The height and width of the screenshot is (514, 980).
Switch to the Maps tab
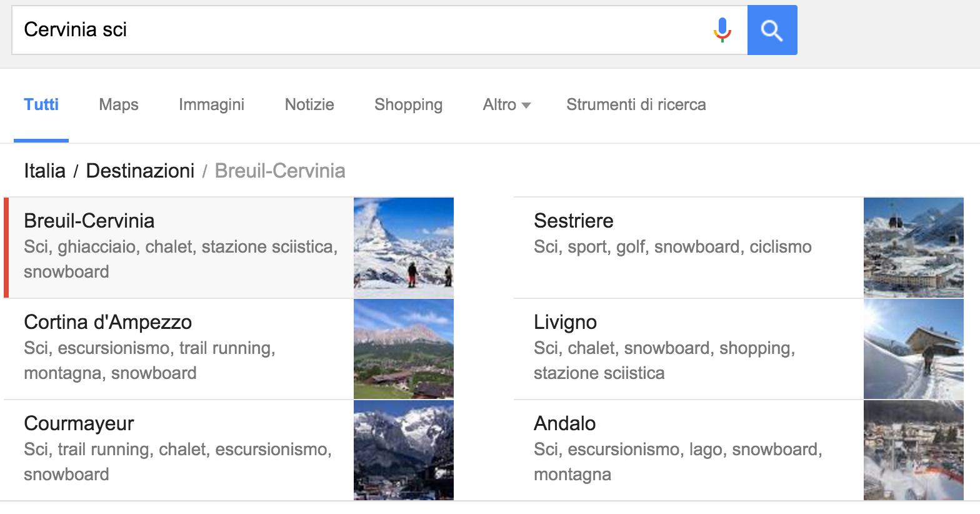119,104
